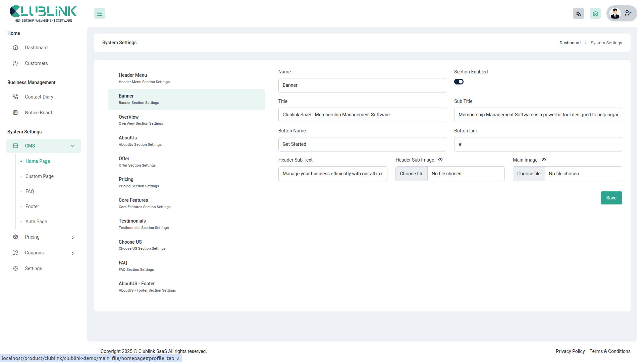Preview the Header Sub Image via the eye icon
This screenshot has width=644, height=362.
(x=440, y=160)
